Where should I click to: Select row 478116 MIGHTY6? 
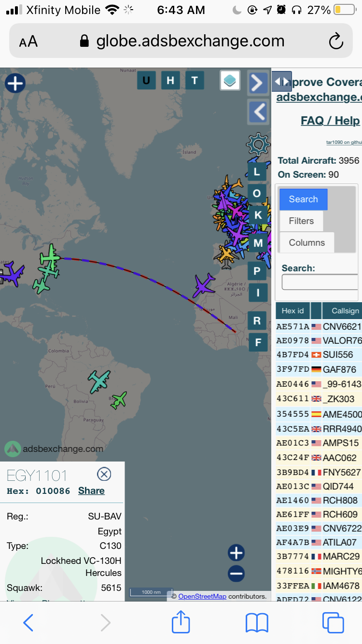click(319, 571)
